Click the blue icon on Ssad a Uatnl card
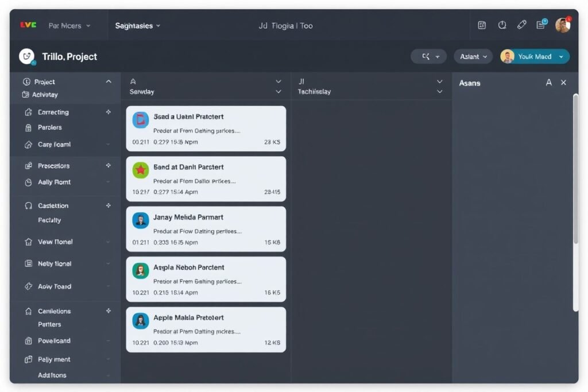588x392 pixels. pos(141,120)
